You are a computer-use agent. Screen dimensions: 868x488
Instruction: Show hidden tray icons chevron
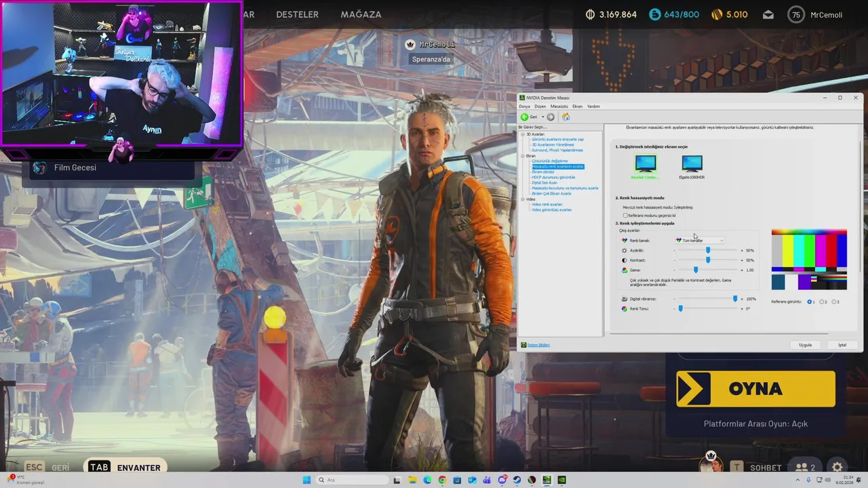(799, 480)
